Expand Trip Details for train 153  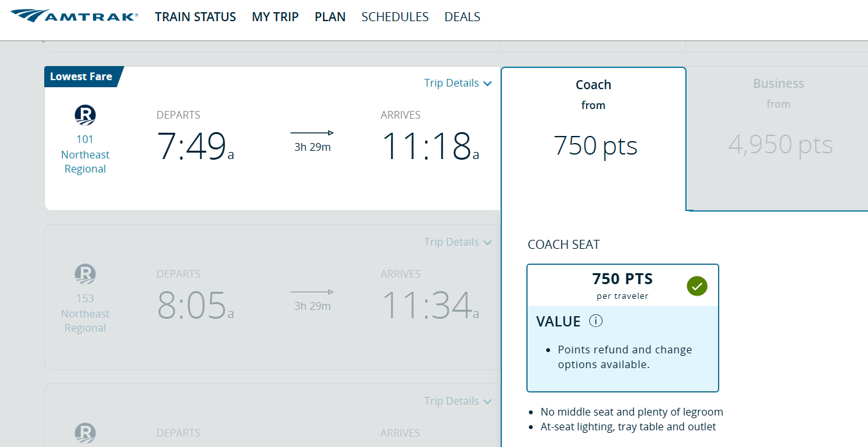pos(458,242)
